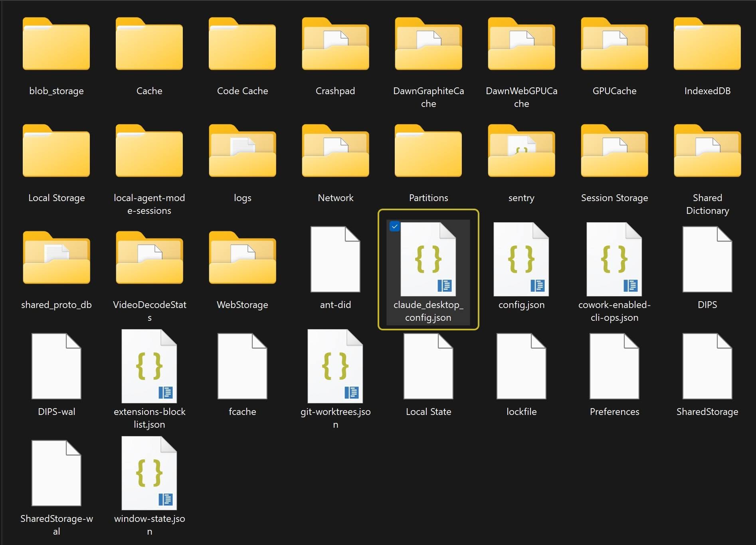Select the DawnGraphiteCache folder icon
Image resolution: width=756 pixels, height=545 pixels.
point(428,44)
